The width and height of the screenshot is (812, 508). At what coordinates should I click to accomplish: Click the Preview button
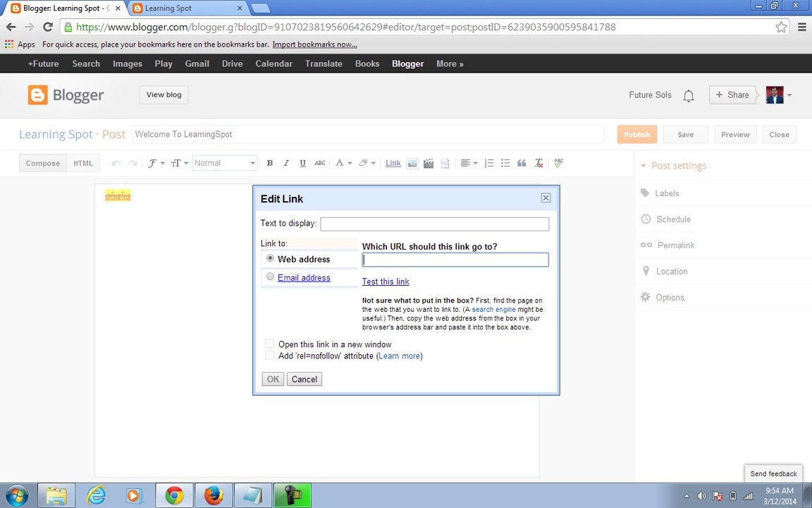point(735,134)
